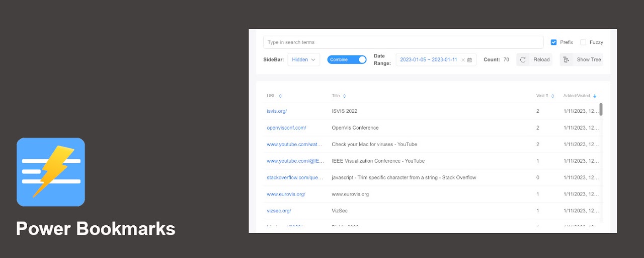Sort by Title column header

coord(339,96)
